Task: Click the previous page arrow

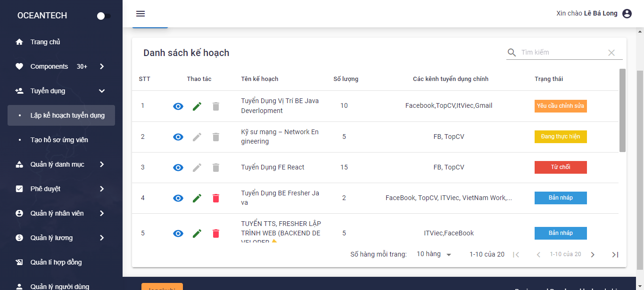Action: point(538,255)
